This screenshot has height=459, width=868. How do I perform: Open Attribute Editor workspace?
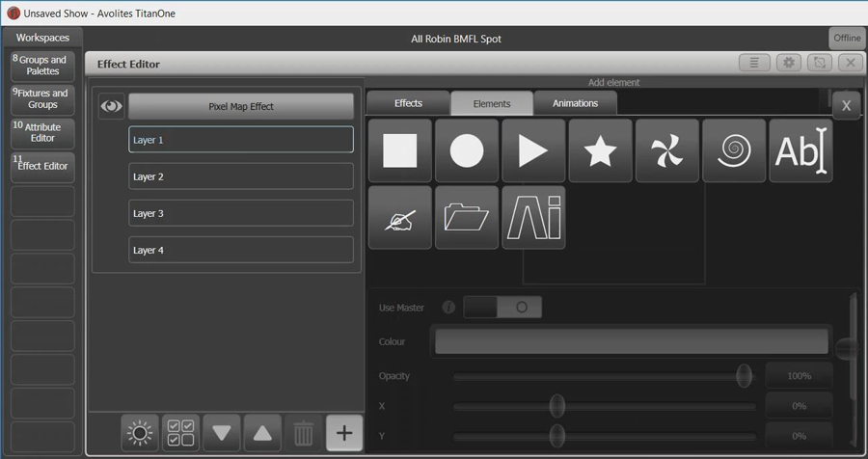(42, 133)
